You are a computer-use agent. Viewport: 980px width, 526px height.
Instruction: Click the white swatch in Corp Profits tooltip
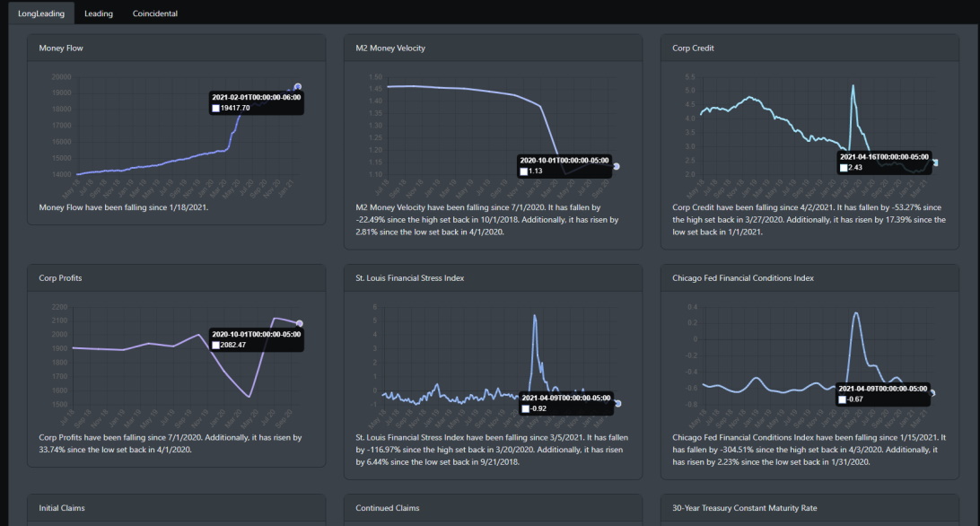pyautogui.click(x=215, y=346)
